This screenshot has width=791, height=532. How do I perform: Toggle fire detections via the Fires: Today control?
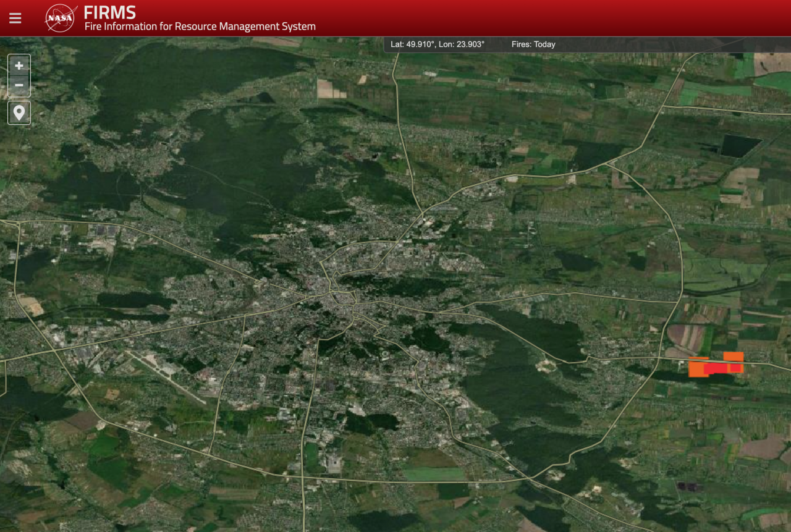(533, 44)
